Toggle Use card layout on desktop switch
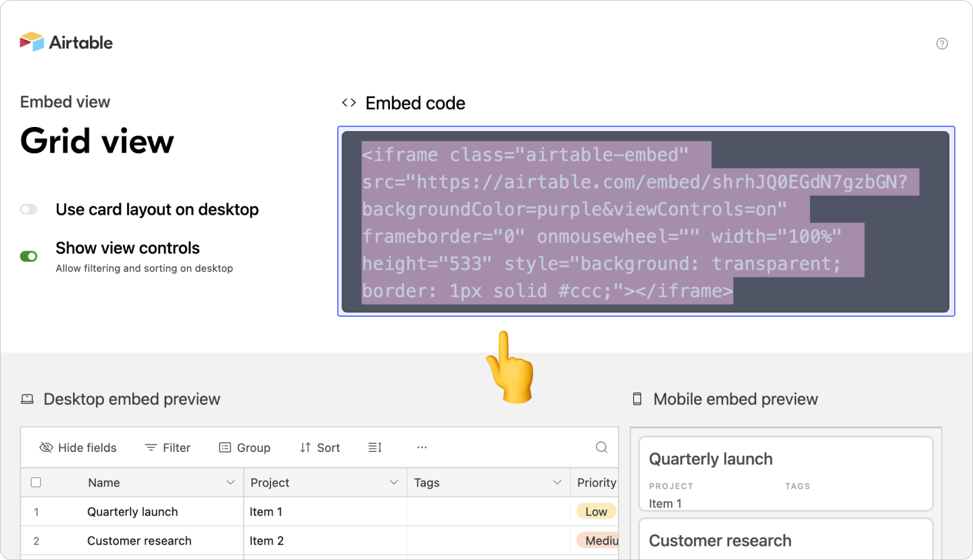 click(28, 209)
